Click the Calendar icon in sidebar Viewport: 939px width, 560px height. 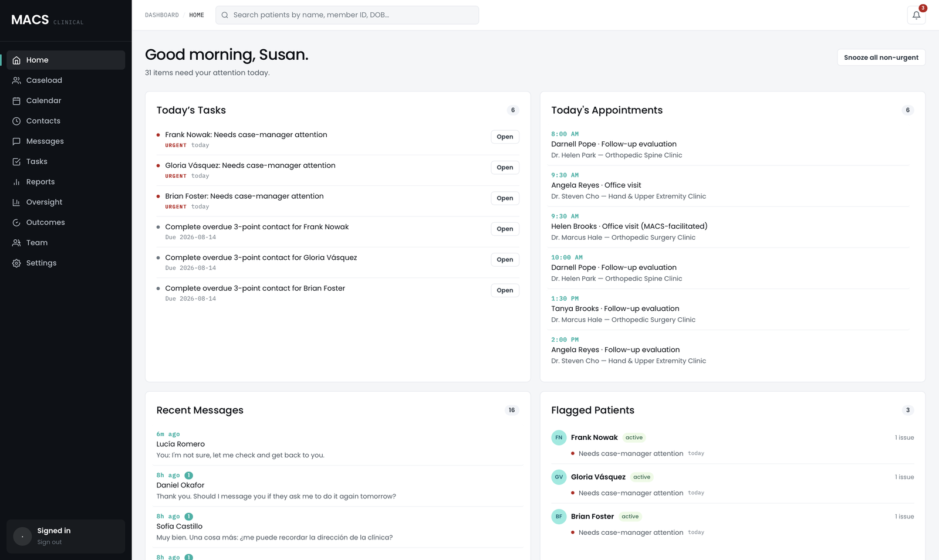[x=16, y=101]
